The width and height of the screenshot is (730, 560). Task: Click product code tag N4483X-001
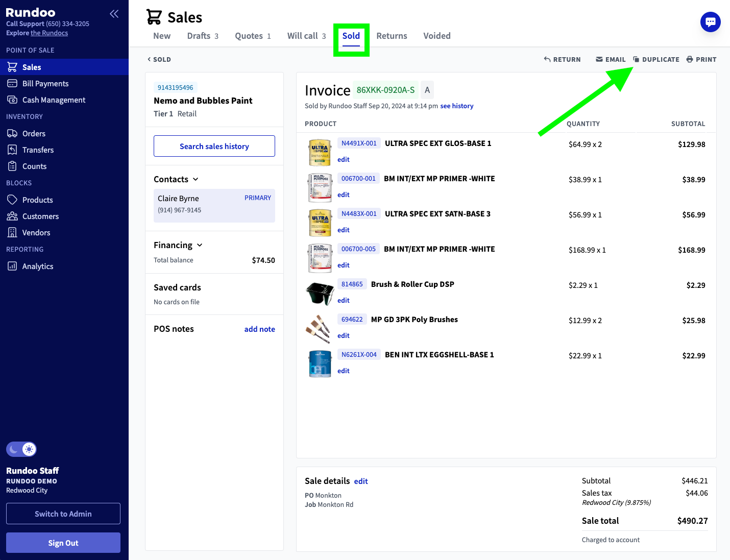pos(359,214)
